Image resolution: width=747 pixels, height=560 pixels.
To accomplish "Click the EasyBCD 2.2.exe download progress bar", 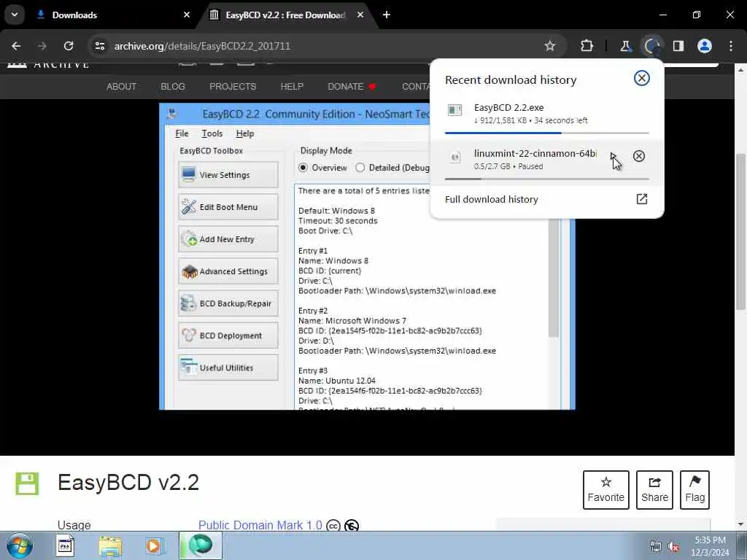I will pos(547,133).
